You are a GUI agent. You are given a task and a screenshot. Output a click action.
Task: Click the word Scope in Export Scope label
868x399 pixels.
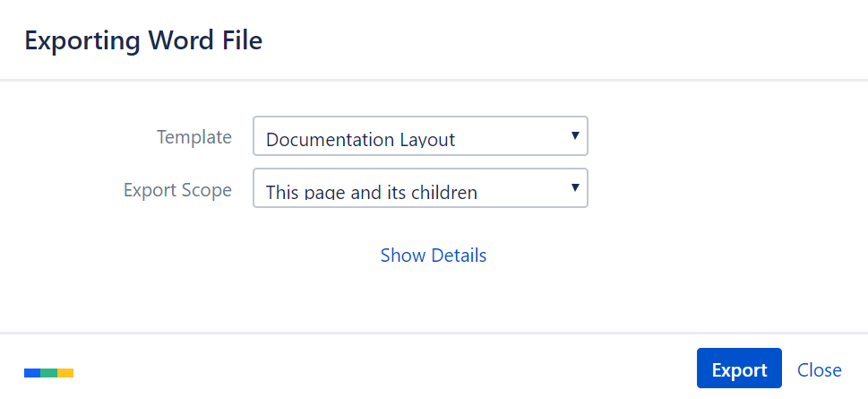pyautogui.click(x=207, y=190)
